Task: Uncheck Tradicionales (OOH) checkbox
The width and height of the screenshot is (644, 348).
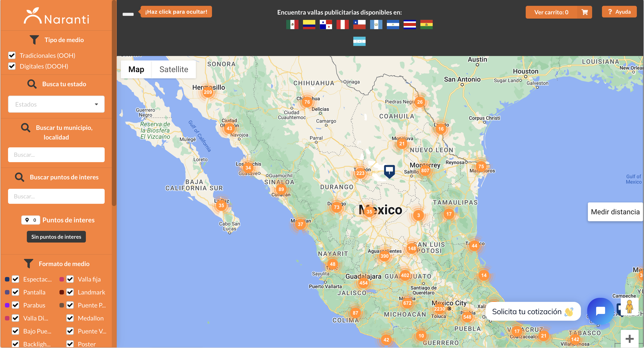Action: 12,55
